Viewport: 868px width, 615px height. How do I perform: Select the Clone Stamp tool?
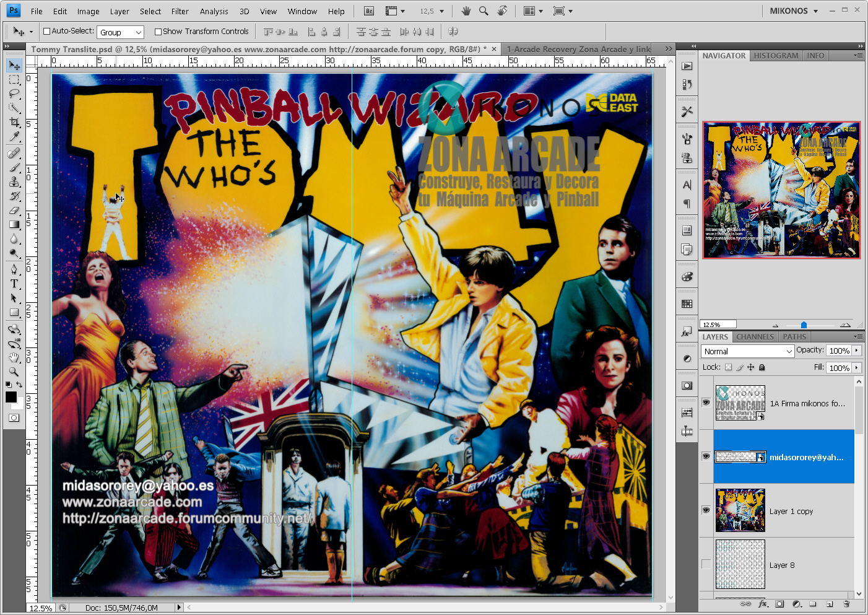click(x=15, y=182)
